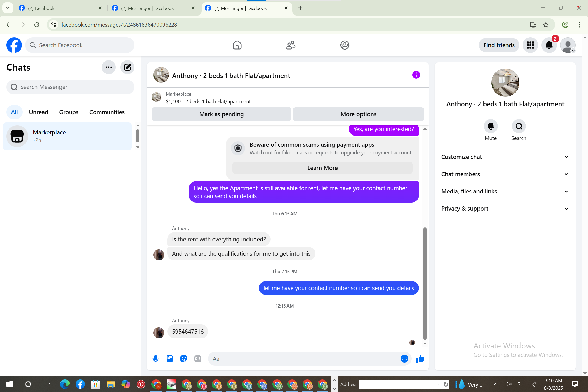
Task: Expand Privacy & support section
Action: point(505,209)
